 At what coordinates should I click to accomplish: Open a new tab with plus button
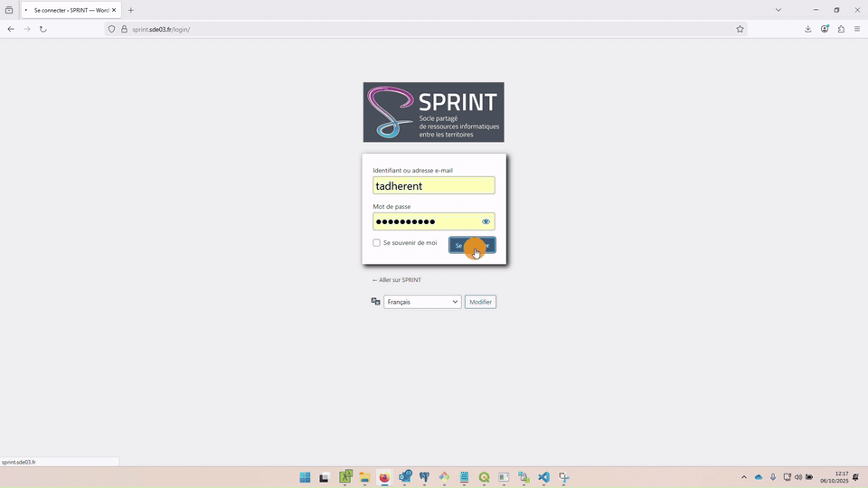[x=131, y=10]
